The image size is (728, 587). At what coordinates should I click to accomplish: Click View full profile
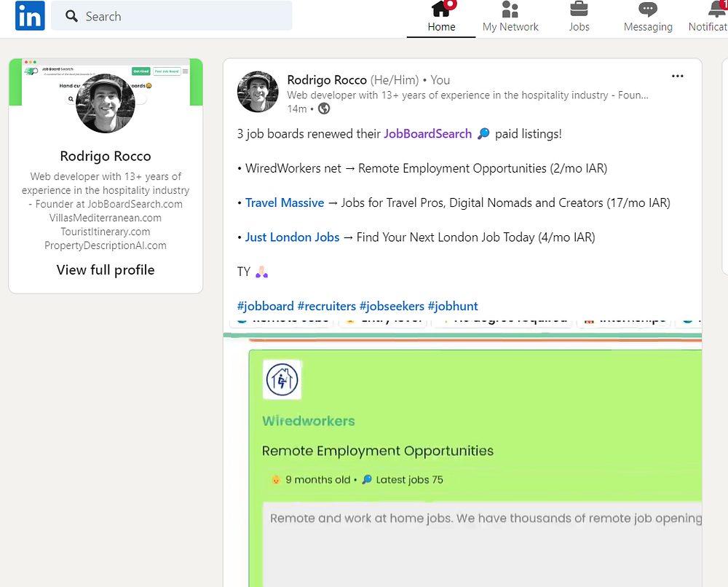(106, 269)
